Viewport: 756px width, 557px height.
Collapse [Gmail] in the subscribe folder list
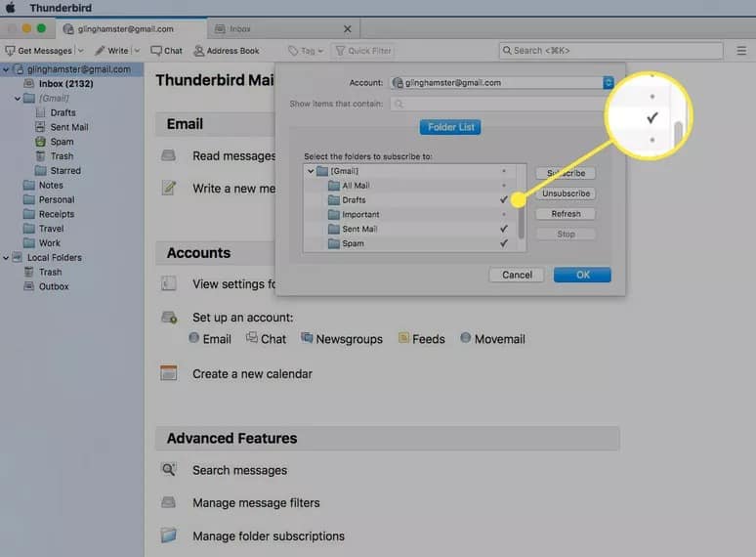point(311,171)
